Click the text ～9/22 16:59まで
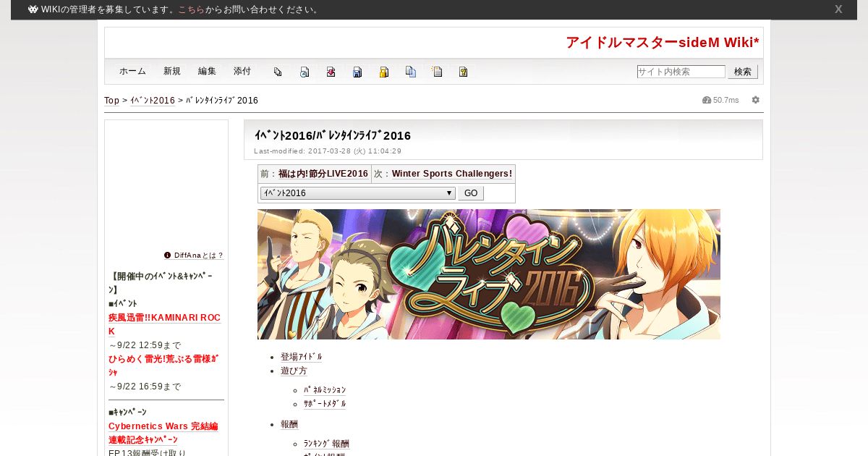868x456 pixels. 145,387
